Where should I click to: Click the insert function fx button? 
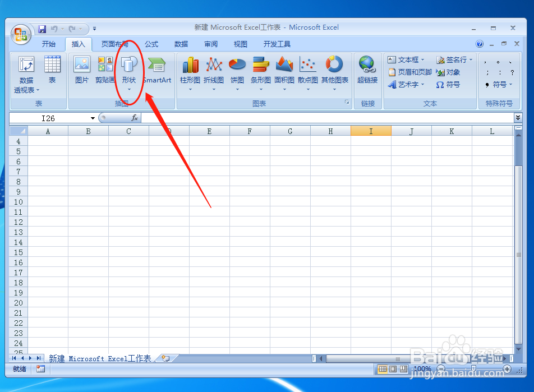(135, 118)
